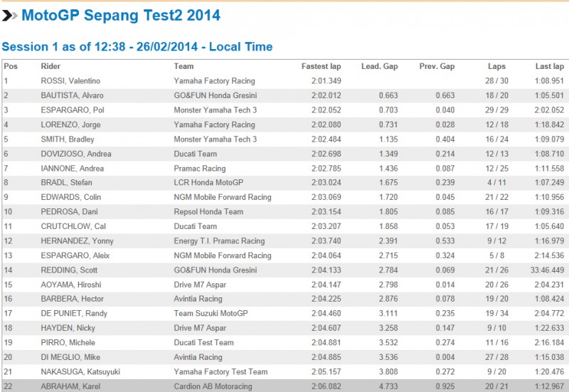This screenshot has height=392, width=569.
Task: Select rider REDDING, Scott
Action: pyautogui.click(x=68, y=270)
